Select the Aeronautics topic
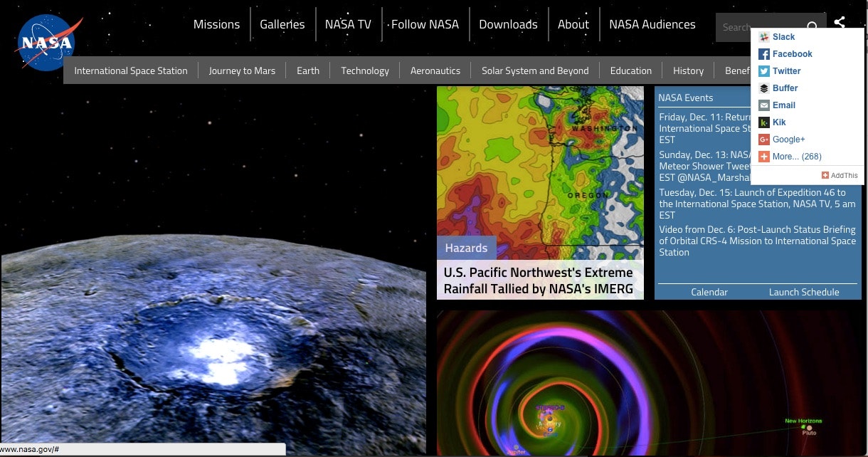 pos(435,70)
